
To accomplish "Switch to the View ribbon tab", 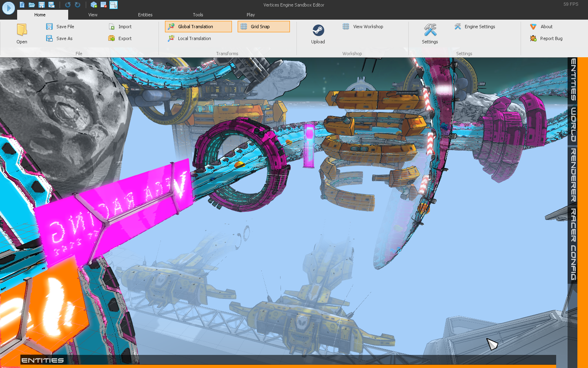I will 93,15.
